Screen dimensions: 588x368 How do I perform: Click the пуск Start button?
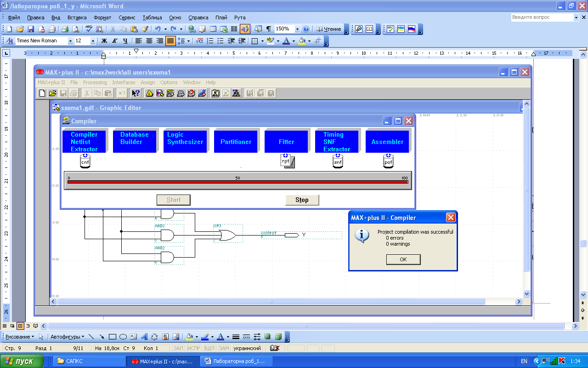pos(22,361)
